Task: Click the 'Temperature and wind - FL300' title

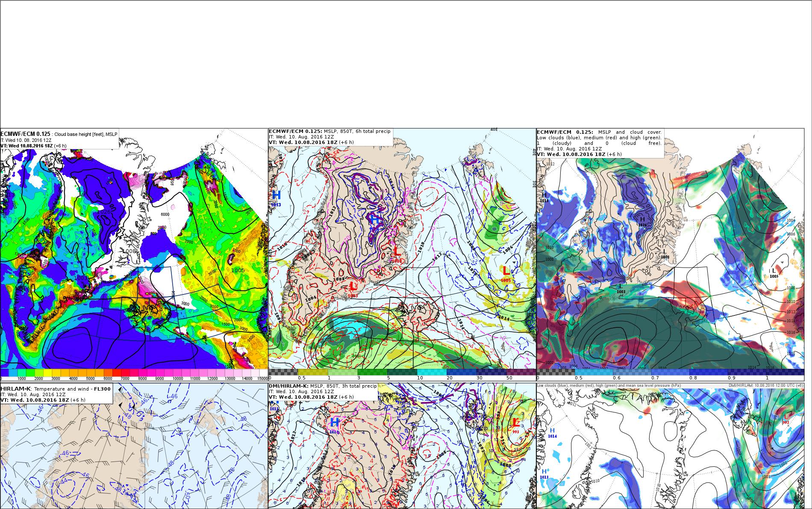Action: coord(73,388)
